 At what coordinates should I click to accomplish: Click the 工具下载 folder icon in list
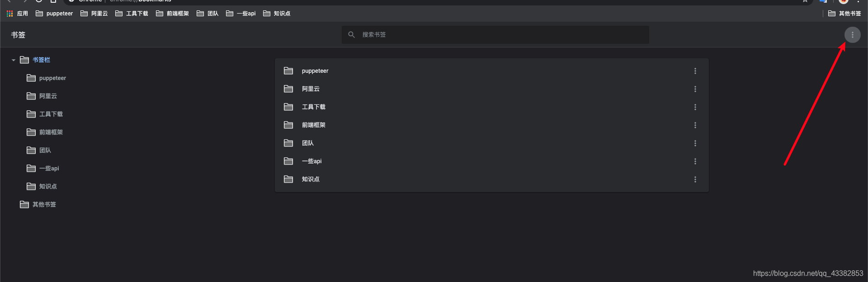pos(288,107)
